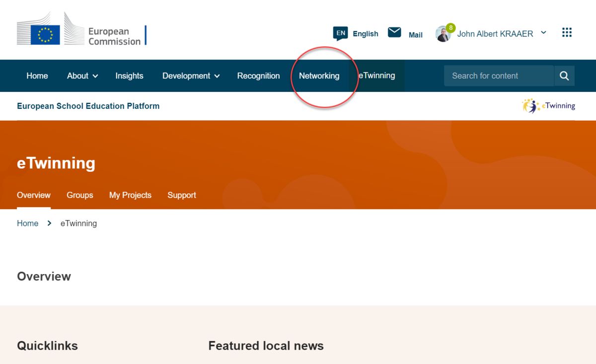Screen dimensions: 596x364
Task: Click the English language link
Action: click(x=366, y=34)
